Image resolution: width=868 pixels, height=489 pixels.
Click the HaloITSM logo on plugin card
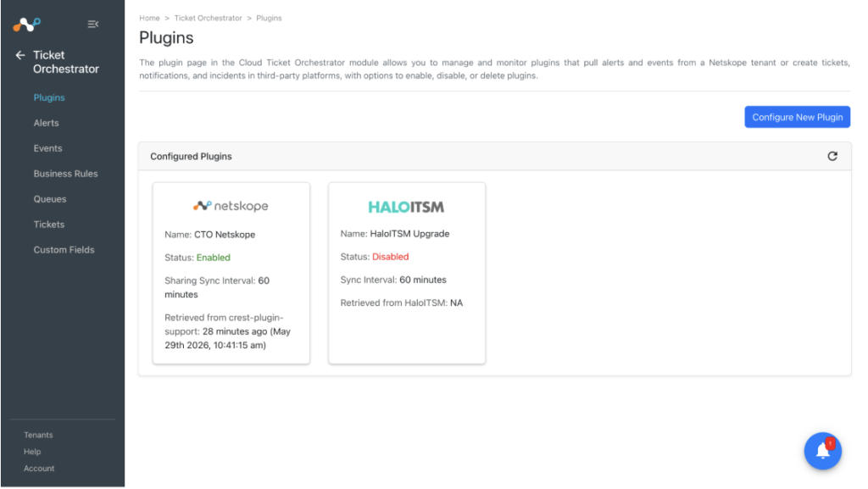(406, 207)
